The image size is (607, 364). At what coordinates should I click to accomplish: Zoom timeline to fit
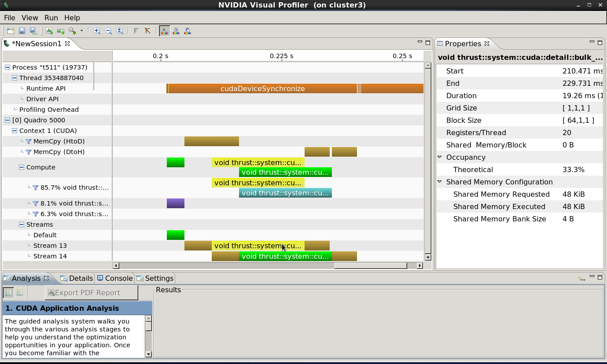click(x=120, y=31)
